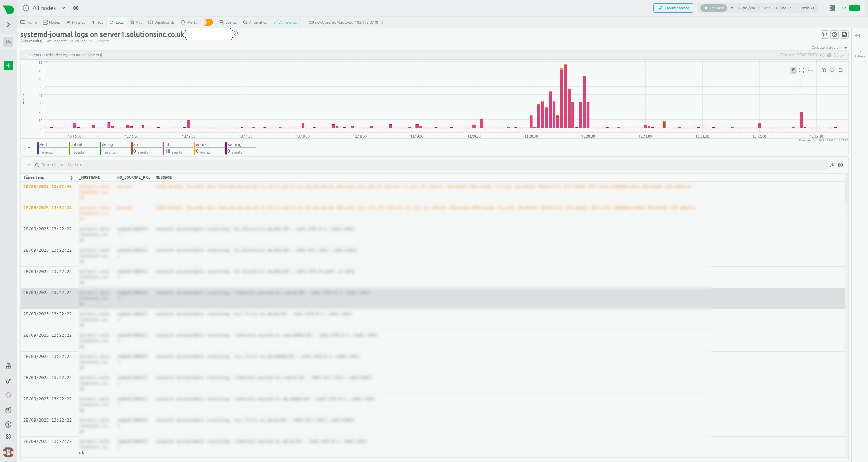Open the Filters side panel
This screenshot has width=868, height=462.
tap(860, 52)
